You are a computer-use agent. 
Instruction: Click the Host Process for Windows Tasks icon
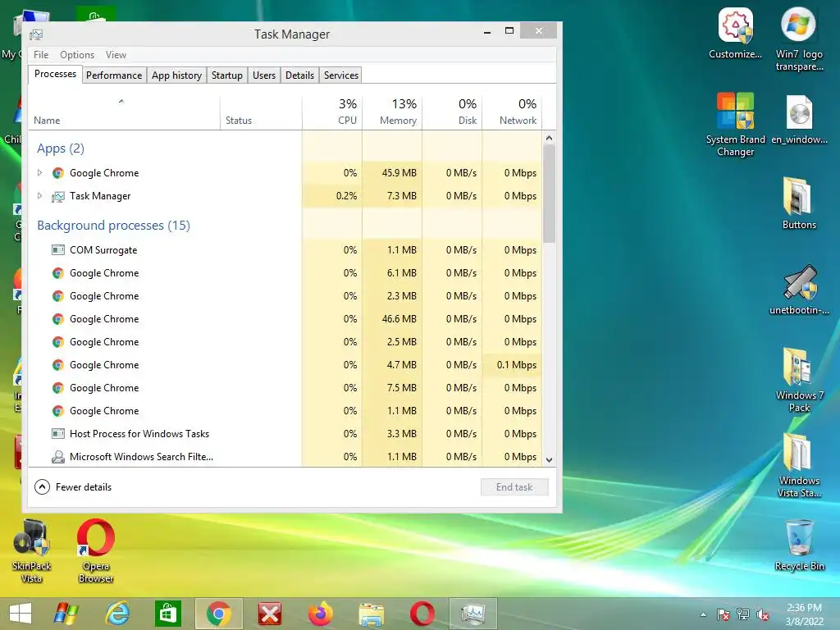pyautogui.click(x=58, y=433)
